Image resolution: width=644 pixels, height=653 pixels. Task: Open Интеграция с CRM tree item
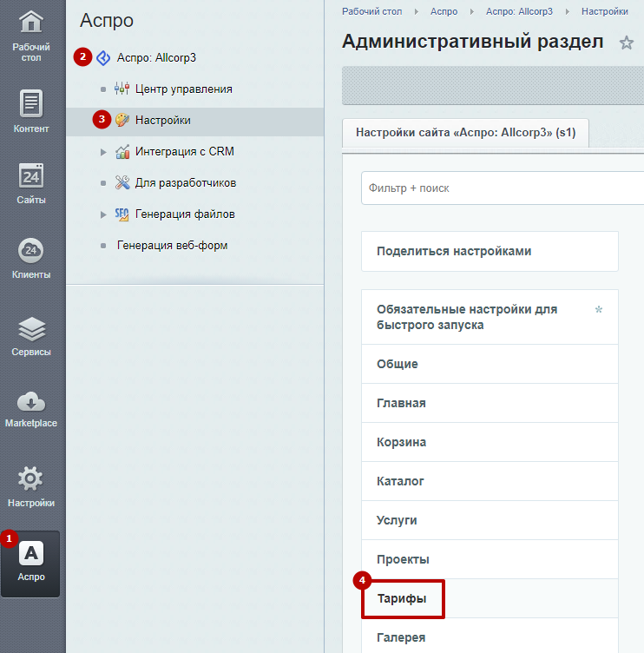(x=184, y=152)
